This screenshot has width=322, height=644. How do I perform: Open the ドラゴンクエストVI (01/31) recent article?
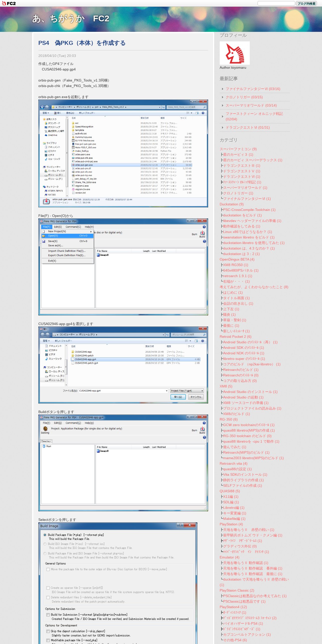tap(248, 127)
